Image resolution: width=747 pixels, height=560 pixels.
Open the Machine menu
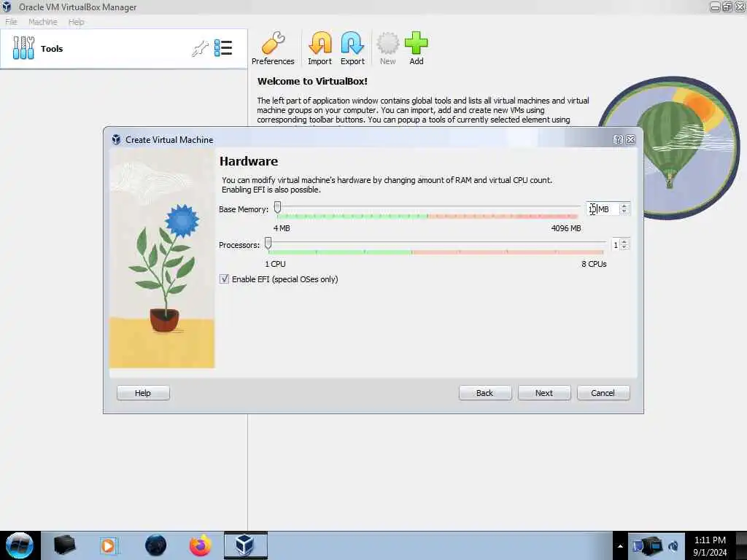click(43, 22)
